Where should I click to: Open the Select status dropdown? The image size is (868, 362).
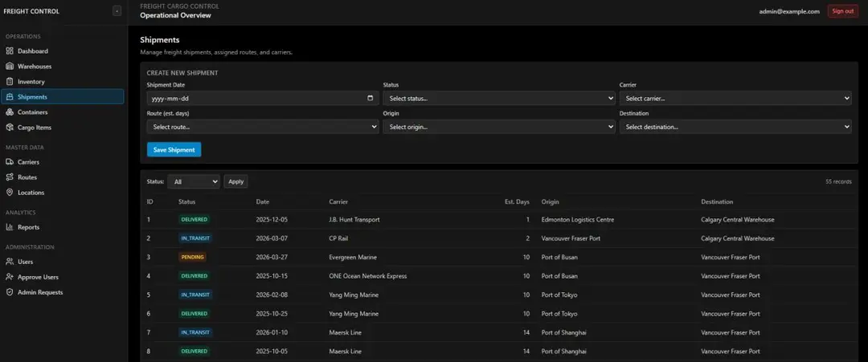coord(499,99)
